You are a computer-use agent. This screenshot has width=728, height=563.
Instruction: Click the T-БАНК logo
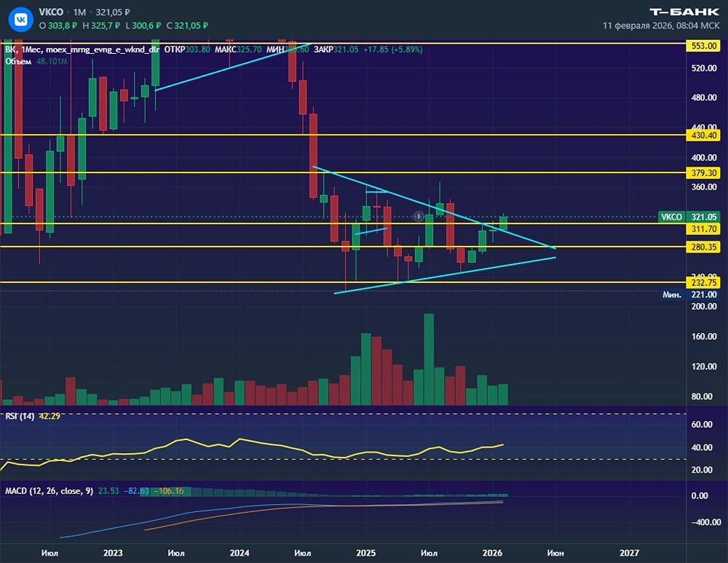(684, 12)
